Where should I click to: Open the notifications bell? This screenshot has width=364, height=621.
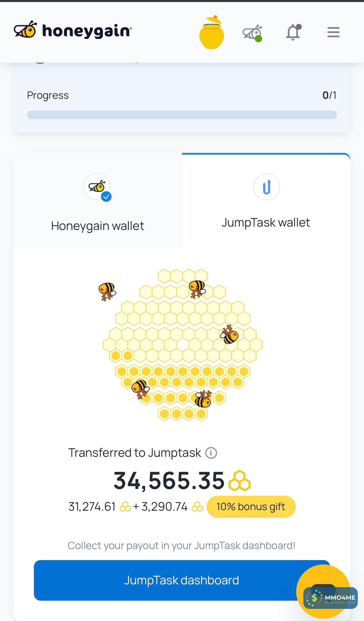(293, 32)
